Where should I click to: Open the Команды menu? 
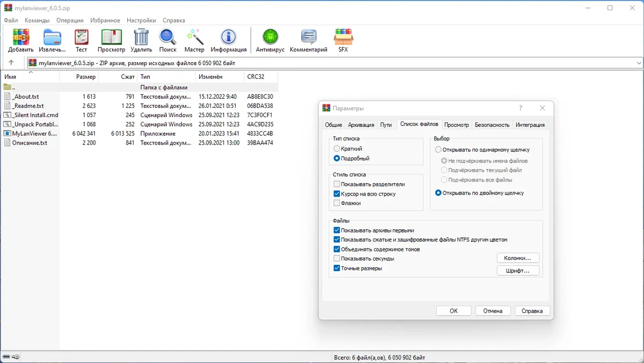tap(37, 20)
